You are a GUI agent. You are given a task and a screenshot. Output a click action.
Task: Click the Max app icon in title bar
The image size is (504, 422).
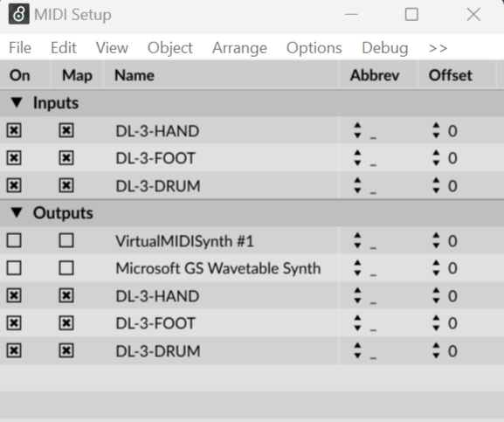tap(19, 15)
